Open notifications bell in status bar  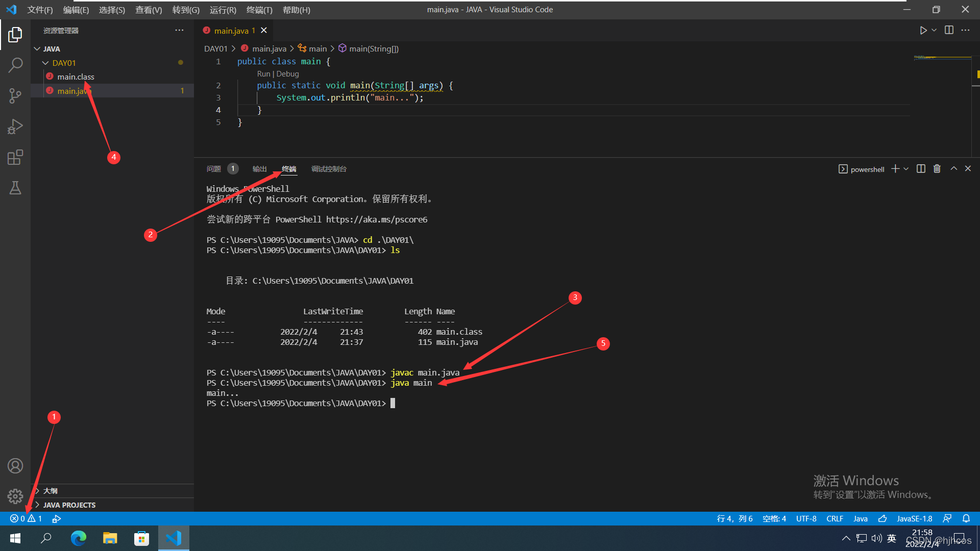point(966,519)
